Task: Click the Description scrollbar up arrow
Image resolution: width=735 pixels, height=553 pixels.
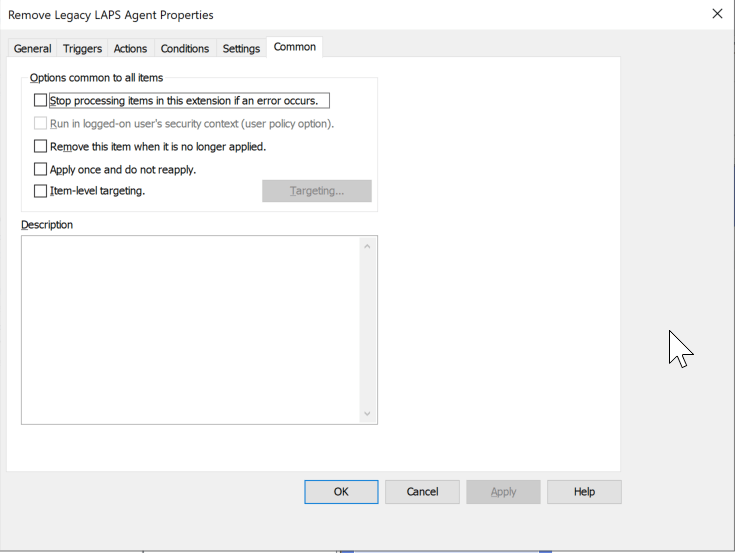Action: point(367,246)
